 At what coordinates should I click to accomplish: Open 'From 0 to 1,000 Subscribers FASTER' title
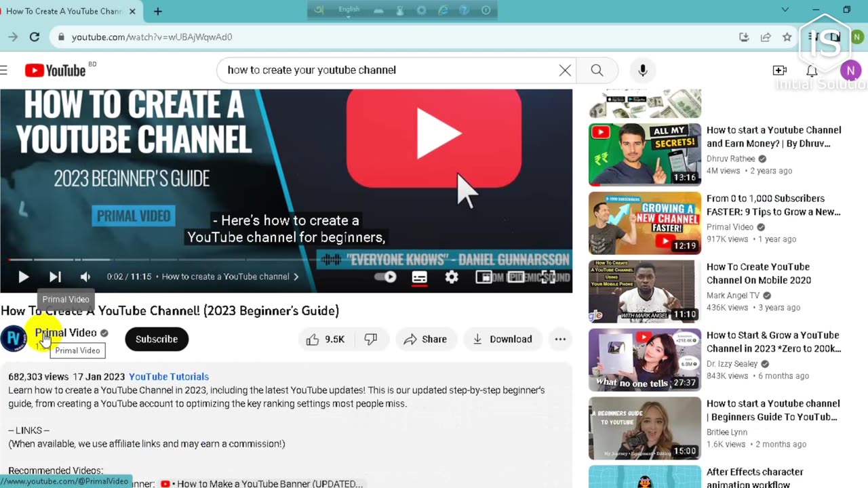pos(774,205)
